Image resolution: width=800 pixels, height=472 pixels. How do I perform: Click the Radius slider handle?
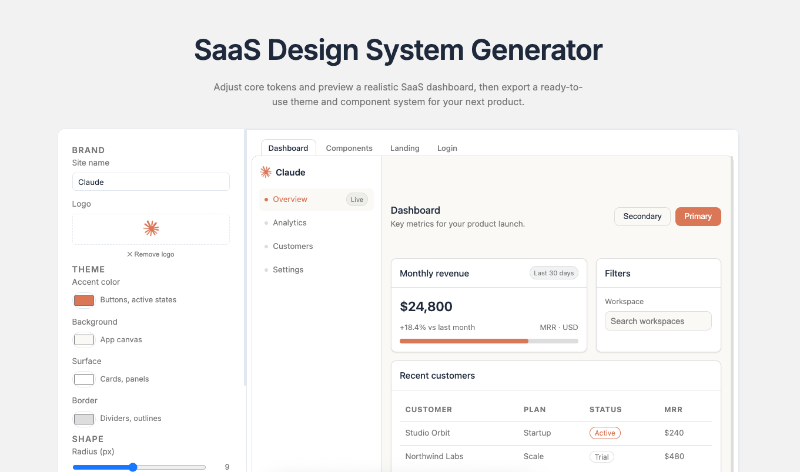133,467
